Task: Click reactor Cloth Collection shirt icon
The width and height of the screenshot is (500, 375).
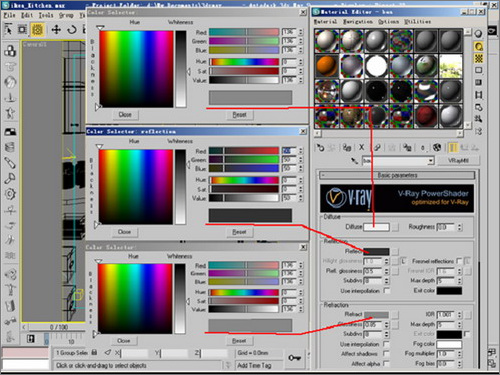Action: click(10, 66)
